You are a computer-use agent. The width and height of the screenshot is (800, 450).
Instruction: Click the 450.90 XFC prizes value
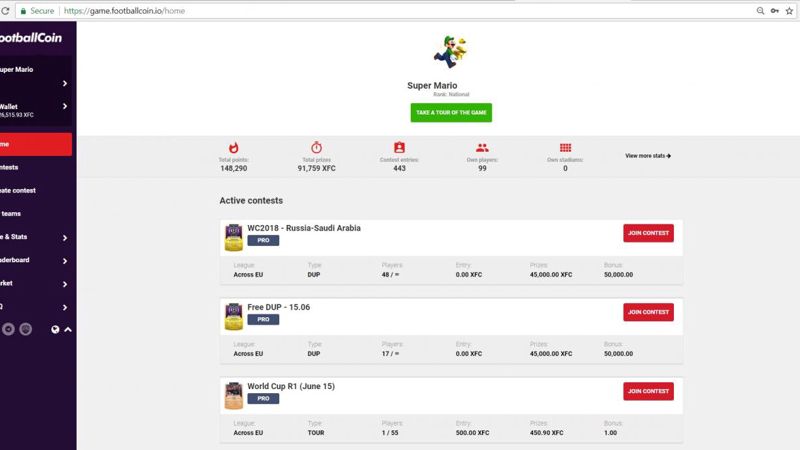546,433
